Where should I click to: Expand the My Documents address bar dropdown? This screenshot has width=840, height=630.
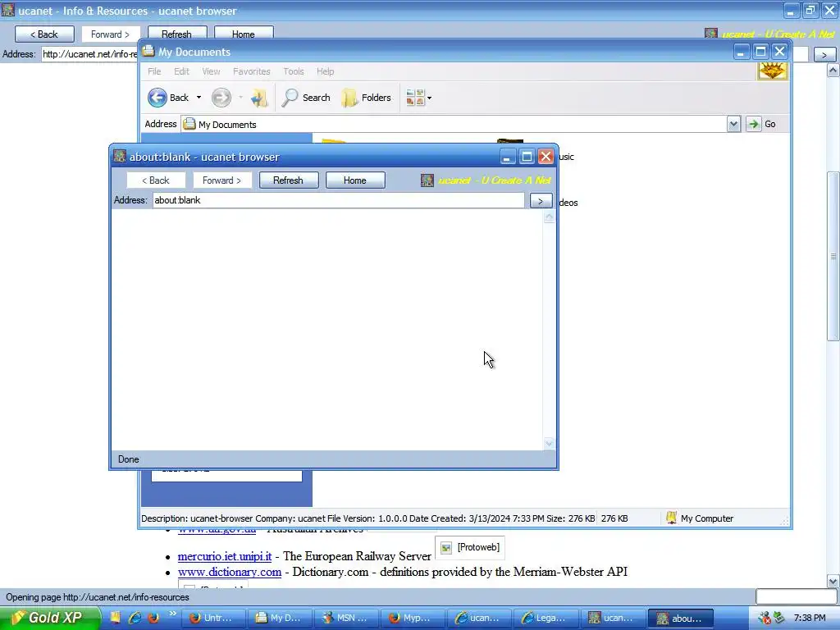733,125
